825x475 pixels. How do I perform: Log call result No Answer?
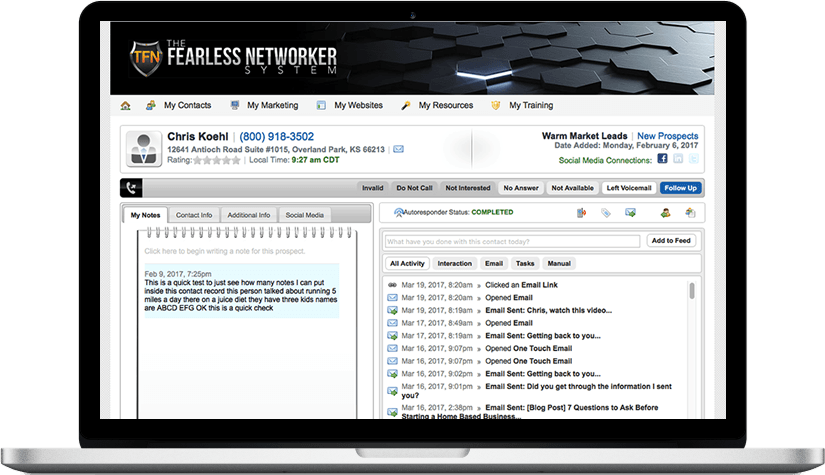coord(521,188)
